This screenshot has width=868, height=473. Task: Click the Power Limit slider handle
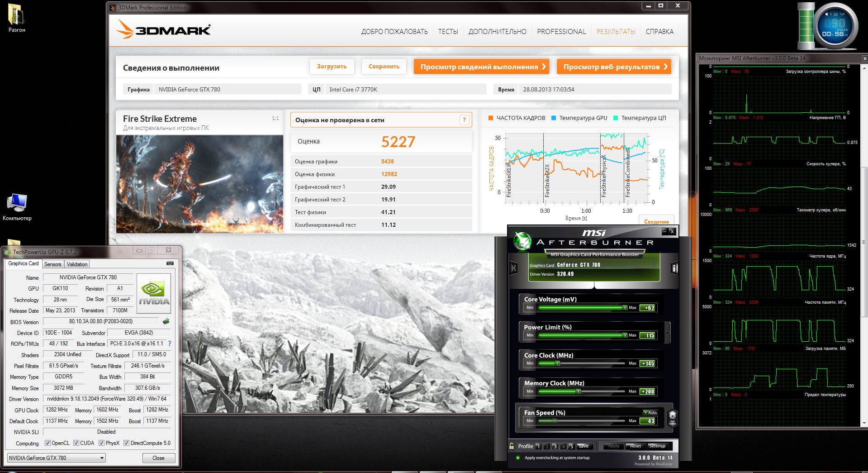tap(625, 335)
